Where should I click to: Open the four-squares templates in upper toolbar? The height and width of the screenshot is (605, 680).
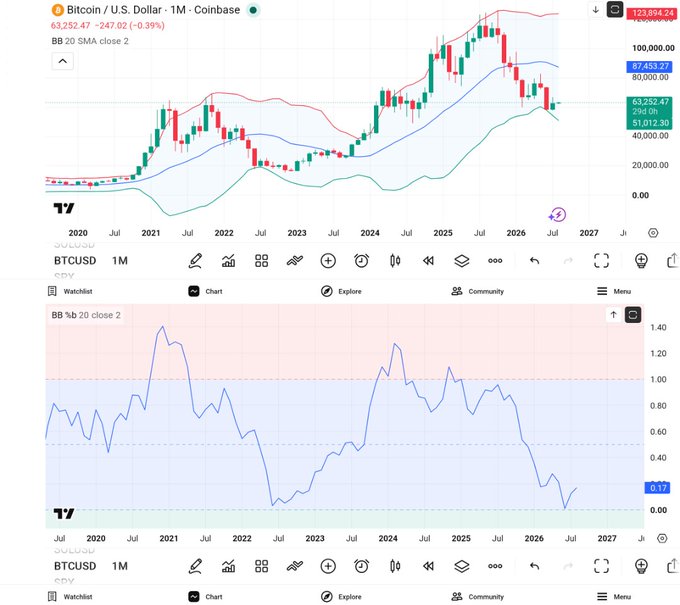pos(262,261)
